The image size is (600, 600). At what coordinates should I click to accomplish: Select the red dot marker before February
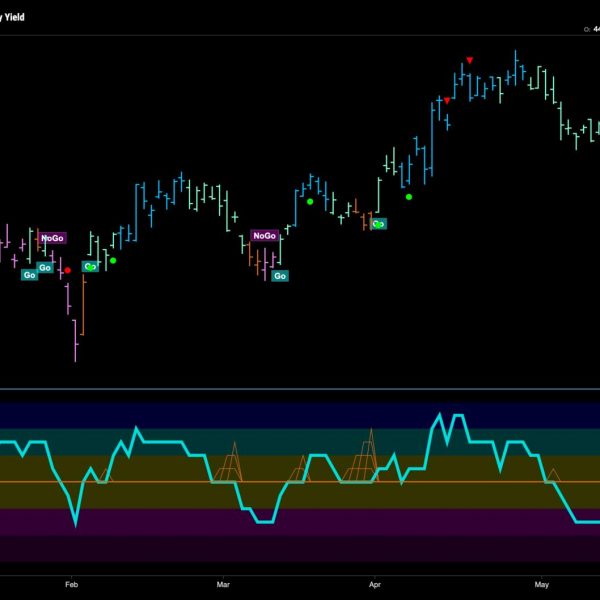point(68,271)
